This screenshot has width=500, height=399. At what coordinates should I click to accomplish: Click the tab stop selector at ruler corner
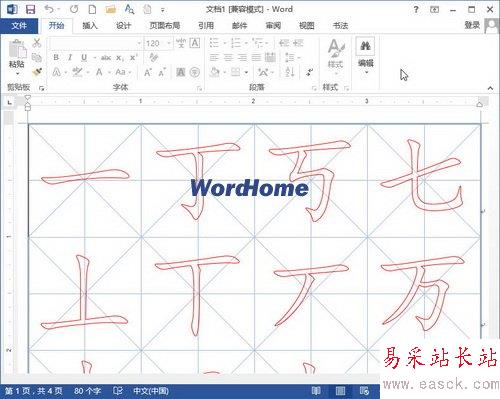9,102
